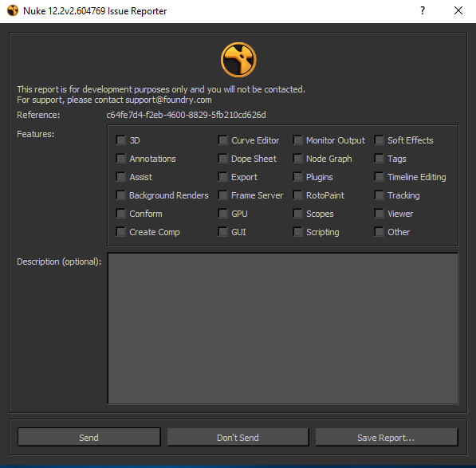The width and height of the screenshot is (476, 468).
Task: Click the question mark help button
Action: (x=423, y=10)
